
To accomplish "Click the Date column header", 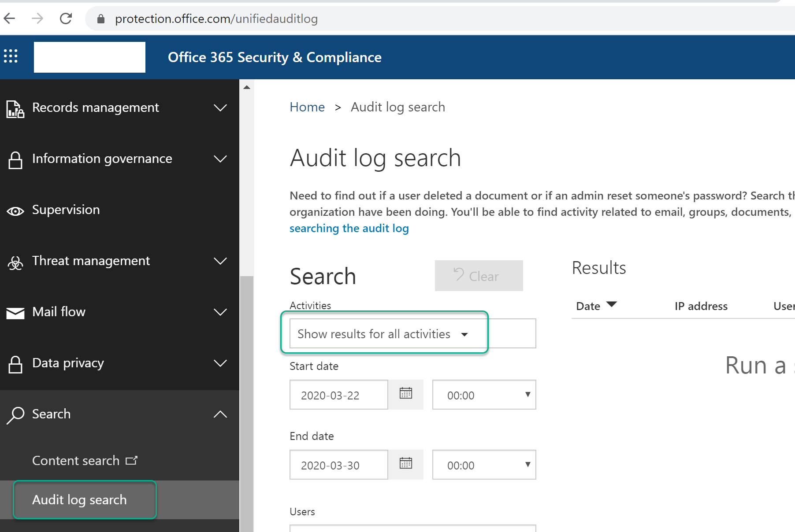I will coord(588,306).
